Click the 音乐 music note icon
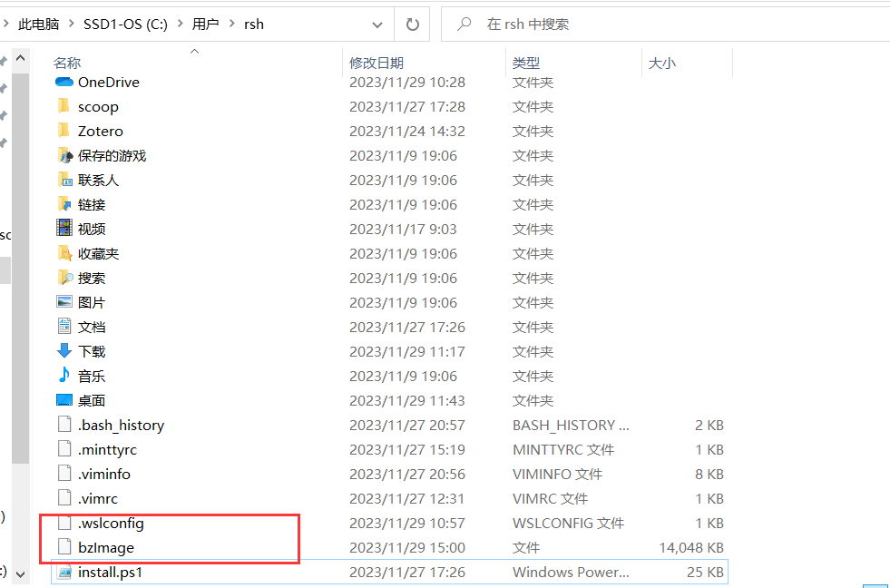This screenshot has height=588, width=890. click(x=64, y=376)
